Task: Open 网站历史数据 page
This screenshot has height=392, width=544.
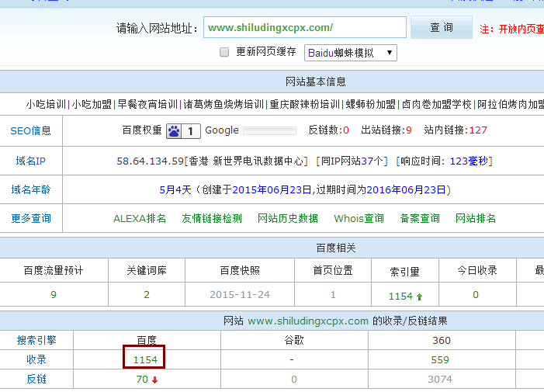Action: (288, 218)
